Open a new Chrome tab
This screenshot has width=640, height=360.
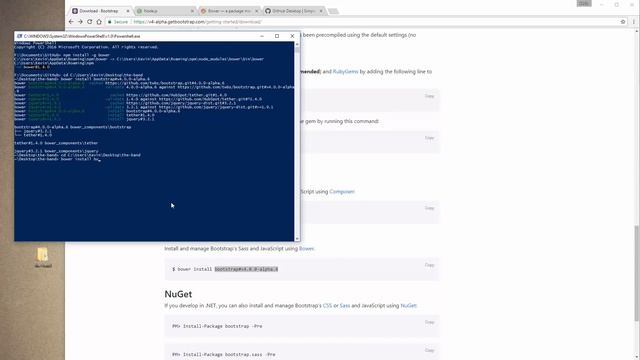point(333,11)
